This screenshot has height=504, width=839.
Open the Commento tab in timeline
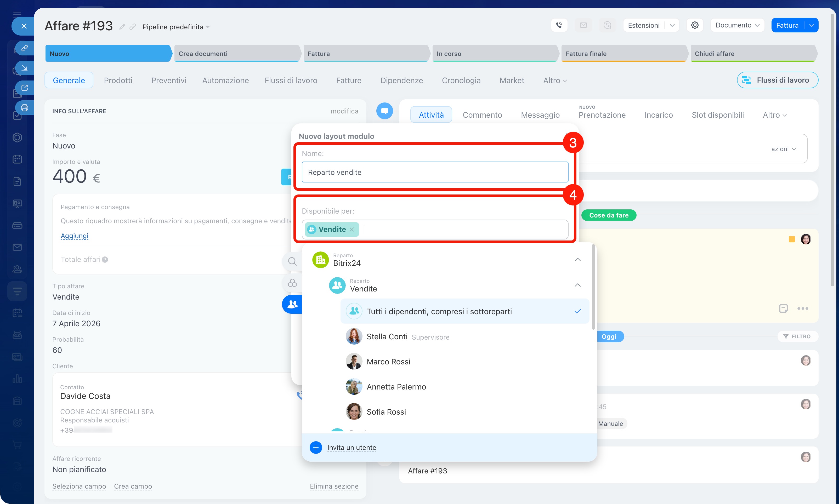(482, 115)
